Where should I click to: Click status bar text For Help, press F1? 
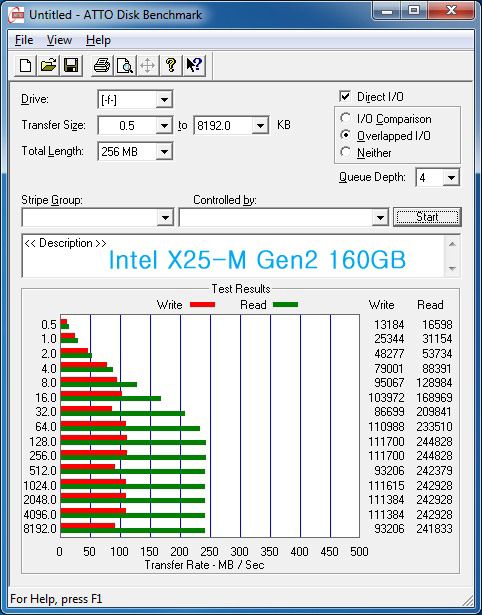[x=56, y=599]
